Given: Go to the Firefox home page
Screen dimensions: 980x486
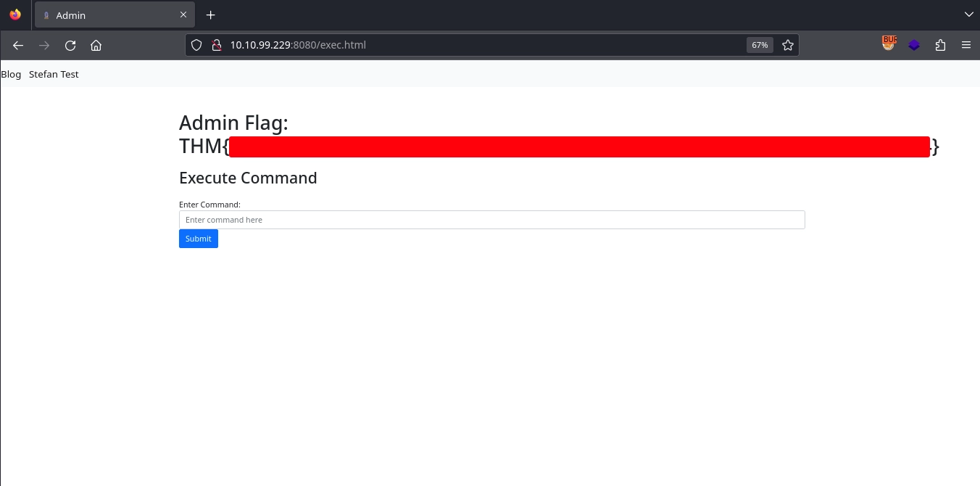Looking at the screenshot, I should point(96,45).
